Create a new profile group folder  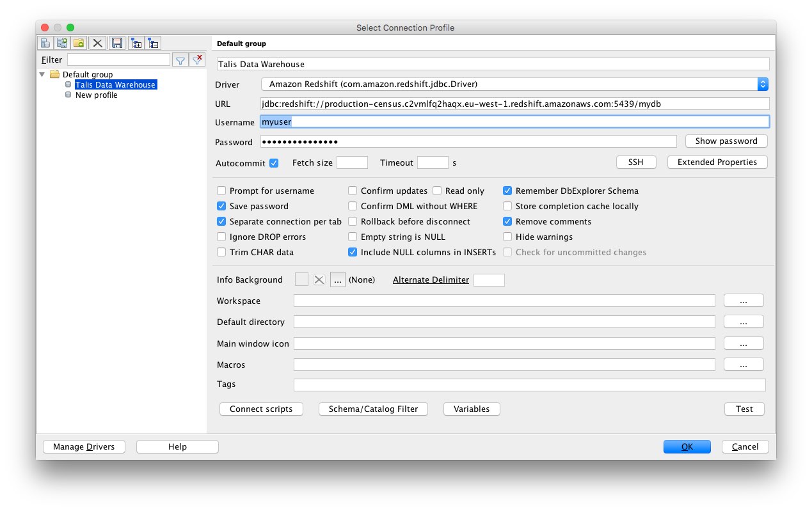[x=79, y=42]
